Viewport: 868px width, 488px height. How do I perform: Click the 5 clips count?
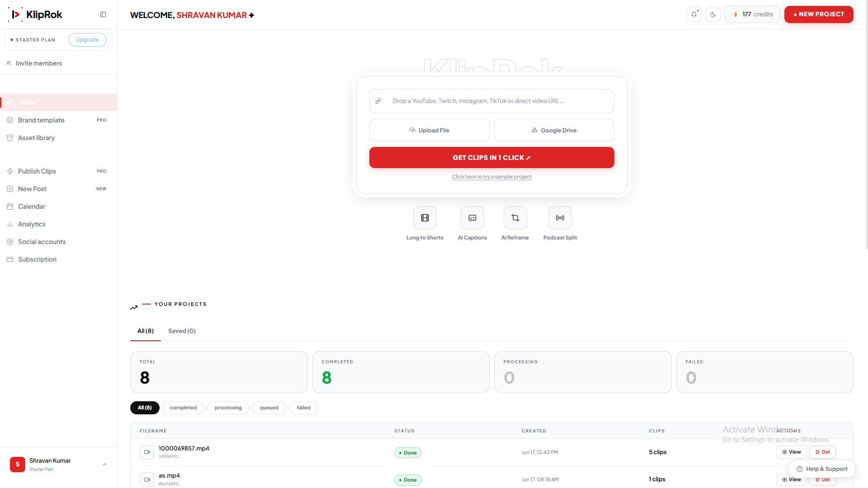tap(658, 452)
